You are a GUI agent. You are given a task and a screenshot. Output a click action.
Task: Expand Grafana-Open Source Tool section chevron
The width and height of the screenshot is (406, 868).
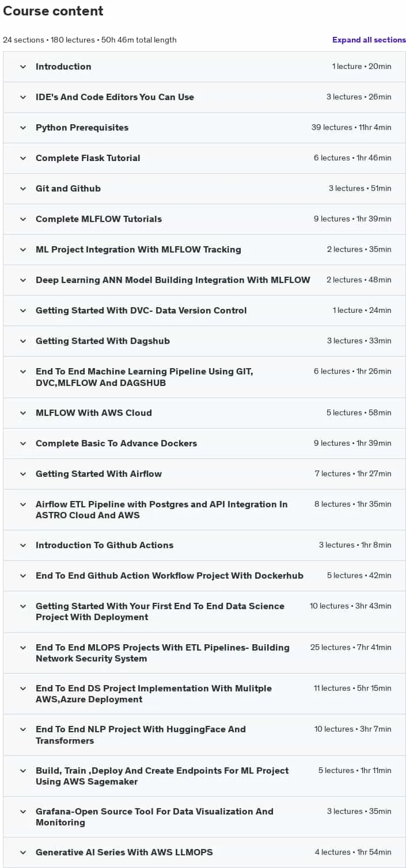point(23,812)
